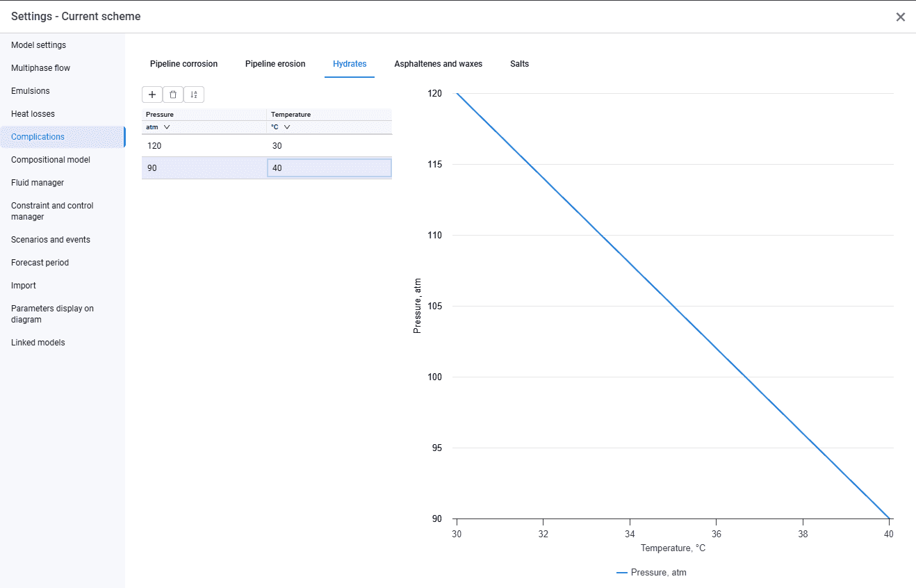Select the pressure cell with value 120
Viewport: 916px width, 588px height.
[x=204, y=146]
